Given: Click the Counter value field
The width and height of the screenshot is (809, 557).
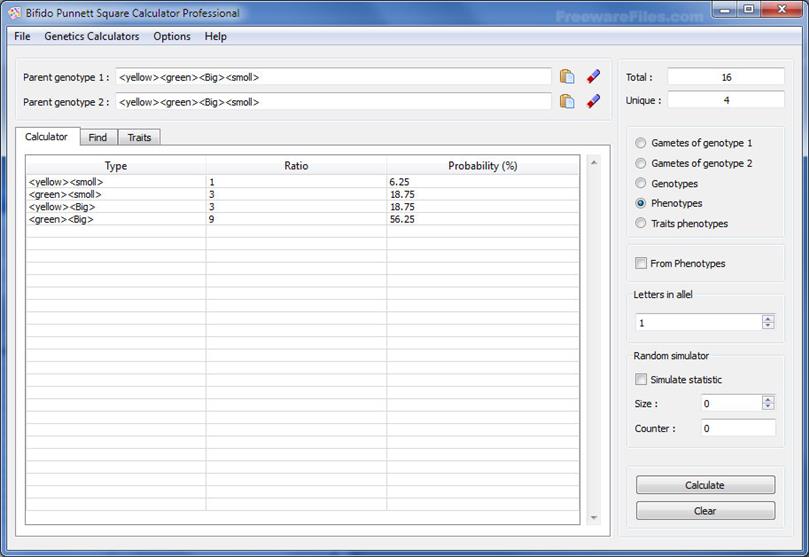Looking at the screenshot, I should tap(738, 428).
